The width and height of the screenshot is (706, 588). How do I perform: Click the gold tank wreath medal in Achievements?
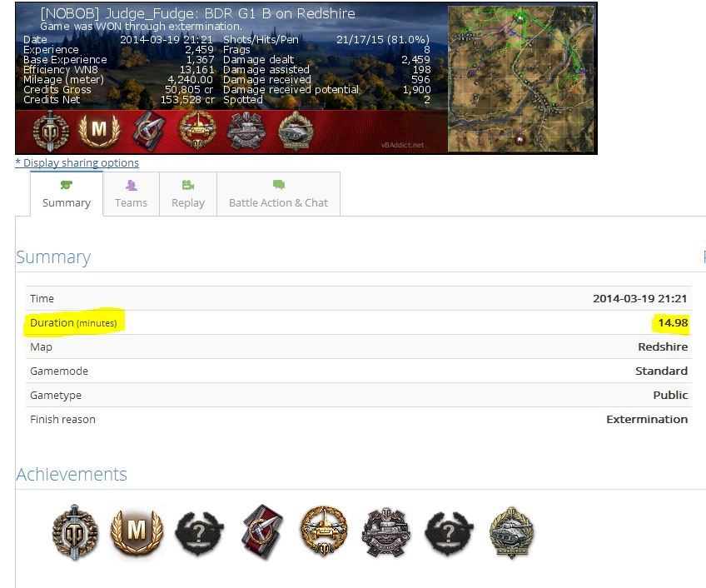coord(324,531)
